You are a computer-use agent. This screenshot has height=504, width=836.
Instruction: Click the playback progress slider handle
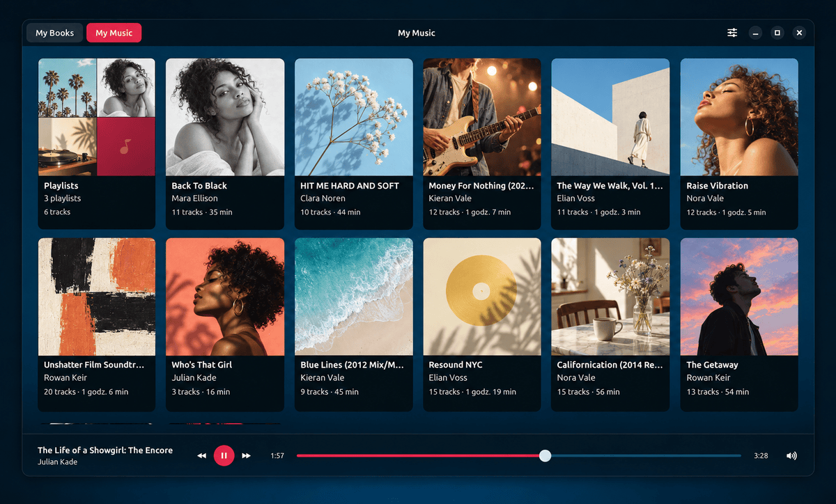point(545,455)
